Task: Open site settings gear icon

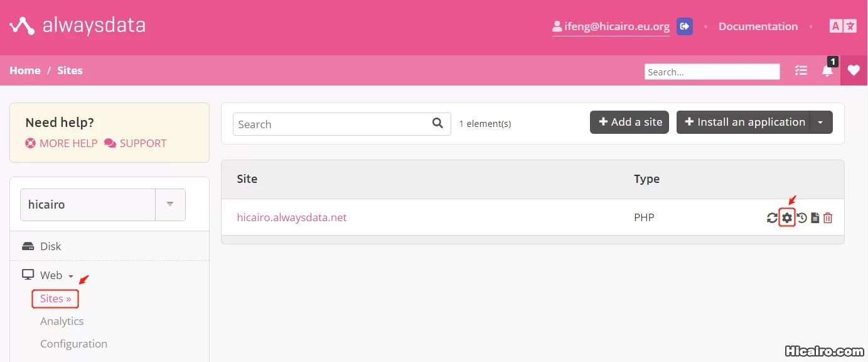Action: pos(787,218)
